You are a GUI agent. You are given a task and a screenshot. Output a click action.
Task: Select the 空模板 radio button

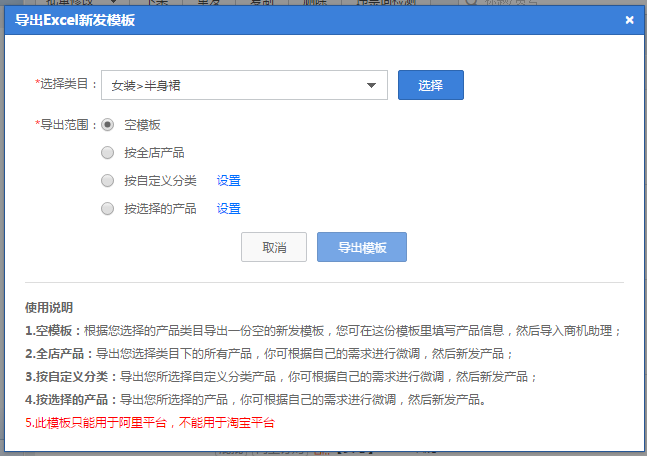[107, 125]
